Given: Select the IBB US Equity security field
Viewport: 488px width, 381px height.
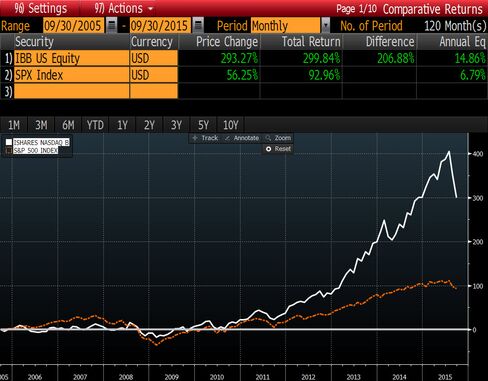Looking at the screenshot, I should 72,58.
